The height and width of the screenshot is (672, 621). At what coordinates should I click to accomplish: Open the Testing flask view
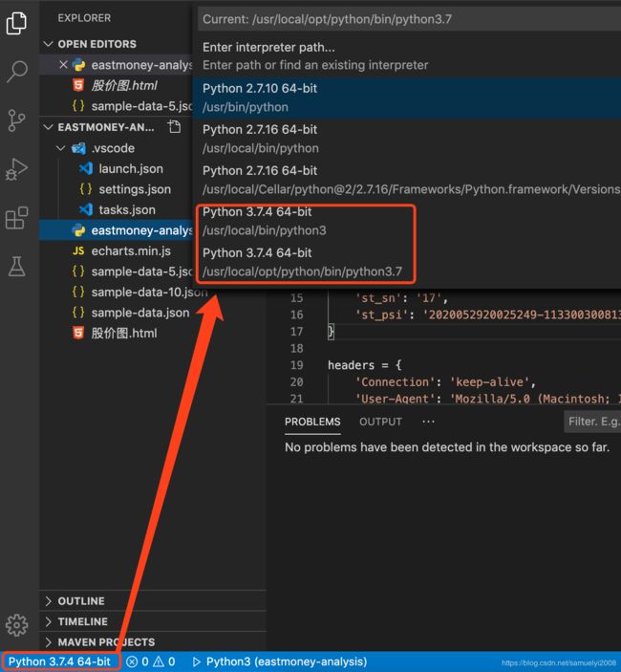tap(16, 266)
